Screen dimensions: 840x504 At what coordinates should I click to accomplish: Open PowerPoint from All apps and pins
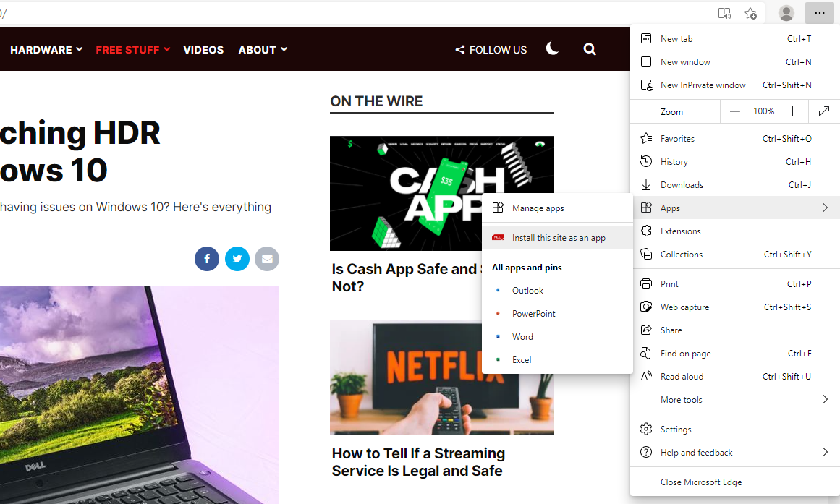tap(558, 313)
